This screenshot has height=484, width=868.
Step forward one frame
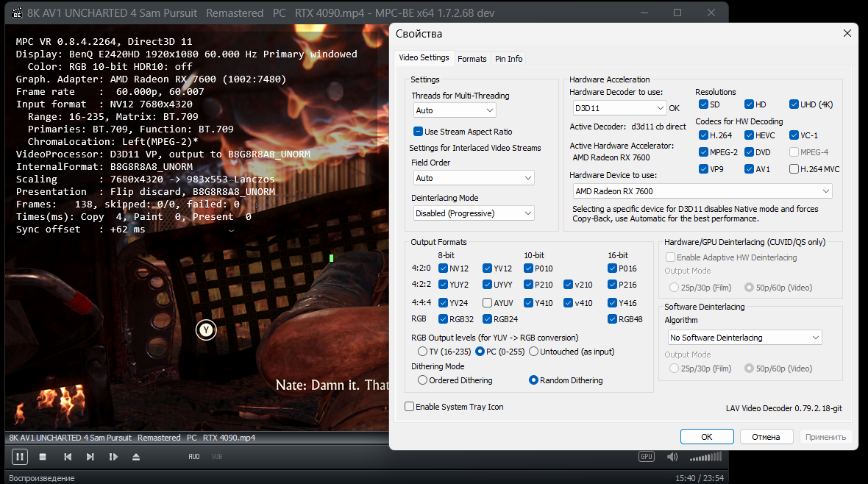pyautogui.click(x=113, y=457)
